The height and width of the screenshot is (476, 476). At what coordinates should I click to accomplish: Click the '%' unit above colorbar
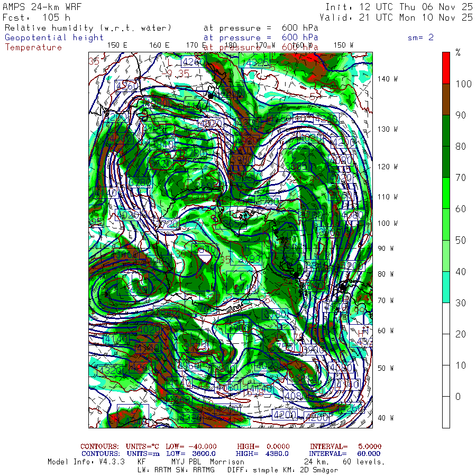(458, 52)
